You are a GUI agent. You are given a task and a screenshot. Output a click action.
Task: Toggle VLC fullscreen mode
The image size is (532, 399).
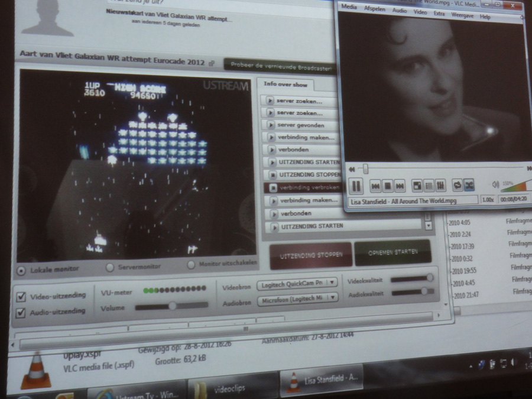(417, 186)
